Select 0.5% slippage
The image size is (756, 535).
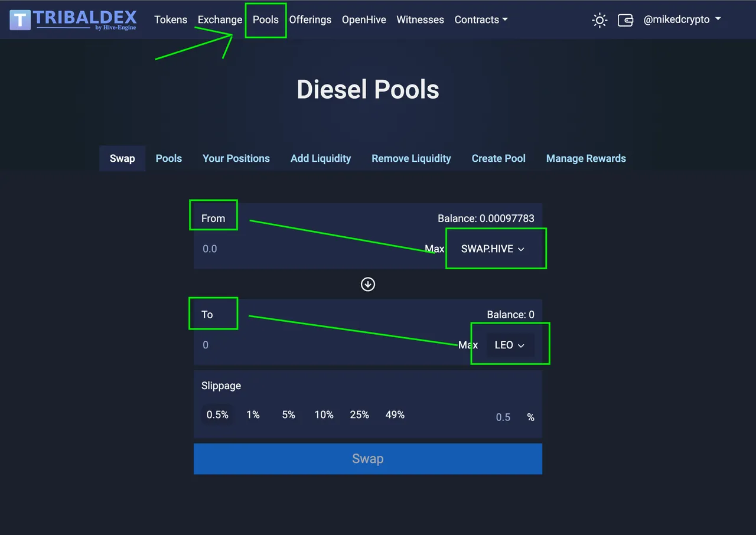217,415
